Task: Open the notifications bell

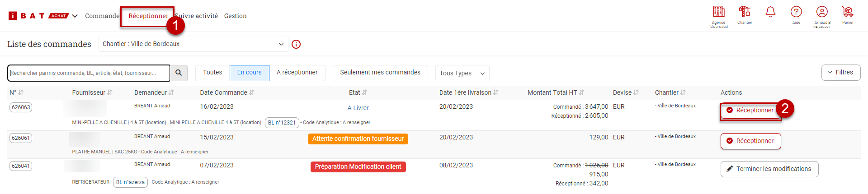Action: 770,12
